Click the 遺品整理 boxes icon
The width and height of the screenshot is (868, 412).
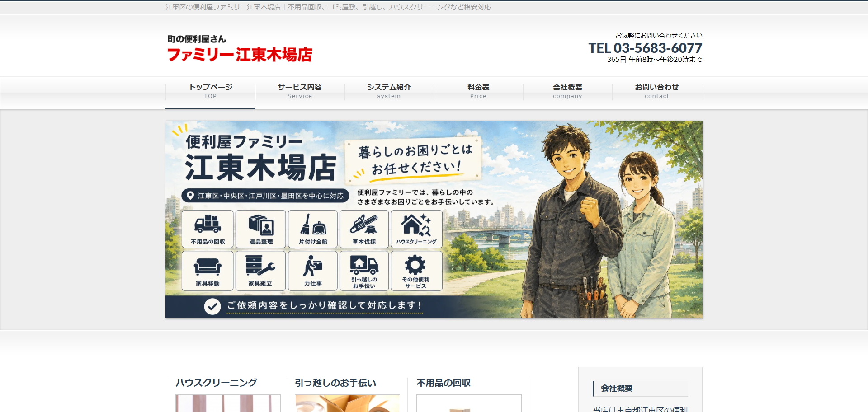(261, 225)
